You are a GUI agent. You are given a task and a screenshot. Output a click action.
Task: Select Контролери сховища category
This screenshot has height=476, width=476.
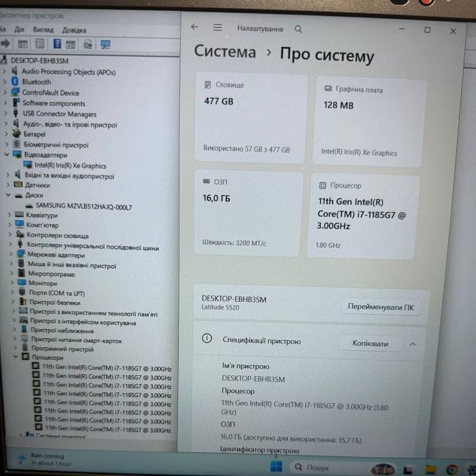[58, 235]
